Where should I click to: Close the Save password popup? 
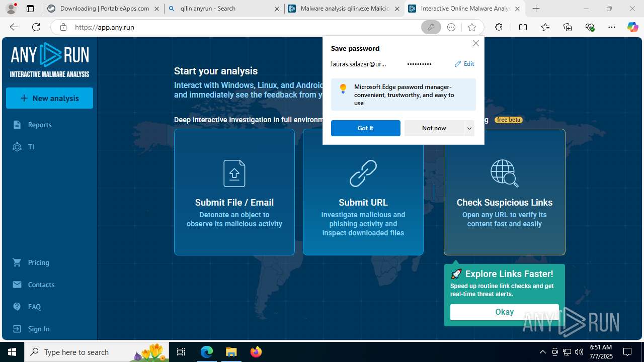[x=476, y=43]
